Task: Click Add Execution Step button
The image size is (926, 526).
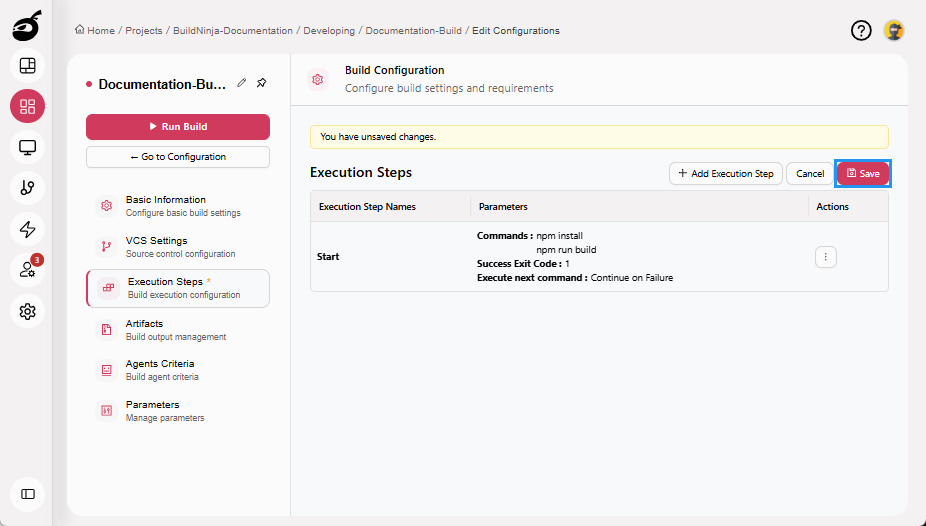Action: point(725,174)
